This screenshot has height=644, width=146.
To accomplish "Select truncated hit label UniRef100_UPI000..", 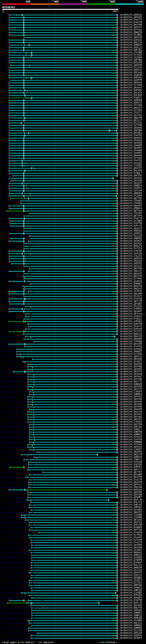I will tap(132, 314).
